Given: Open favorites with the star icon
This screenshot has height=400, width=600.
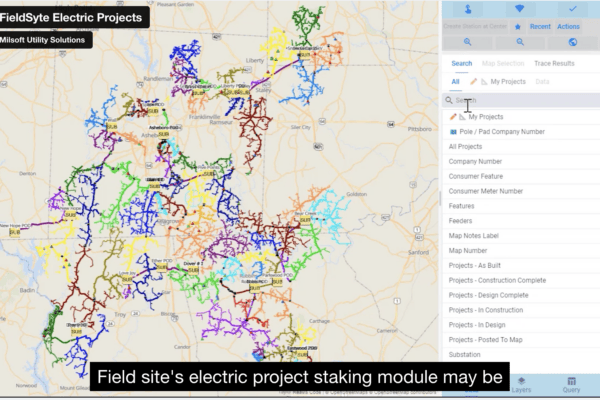Looking at the screenshot, I should [517, 26].
